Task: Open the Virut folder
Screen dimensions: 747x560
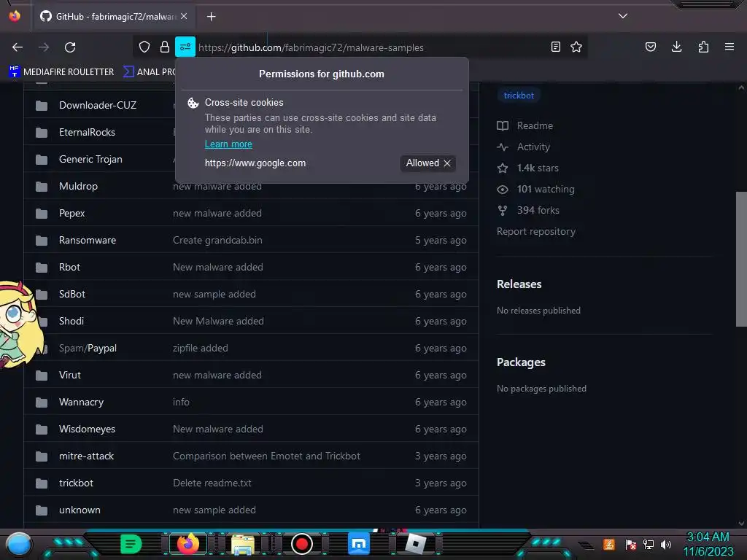Action: 70,376
